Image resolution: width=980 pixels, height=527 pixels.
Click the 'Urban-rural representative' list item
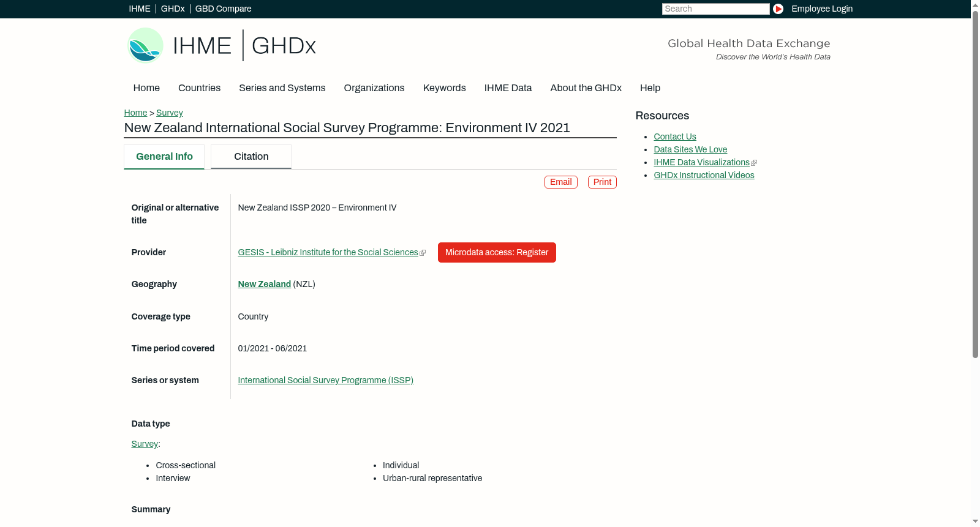(x=432, y=478)
